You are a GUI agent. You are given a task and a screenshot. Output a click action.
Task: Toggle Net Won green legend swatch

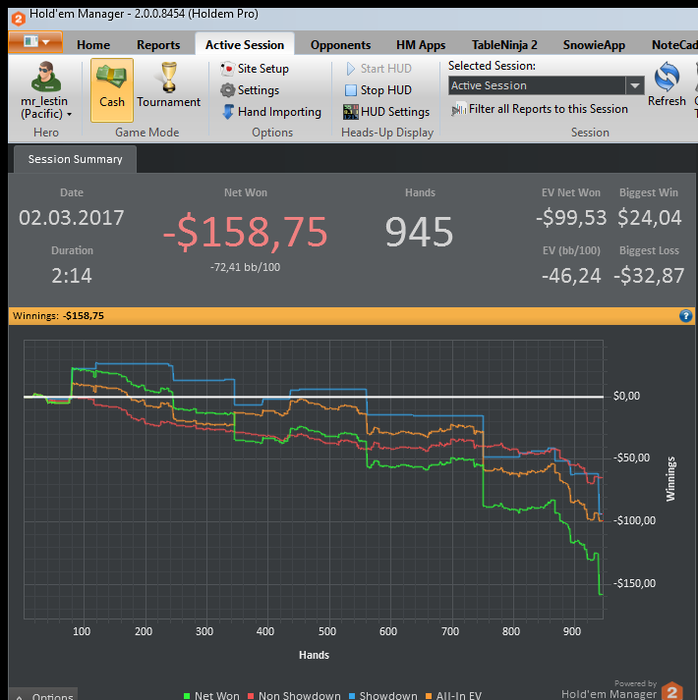click(187, 696)
